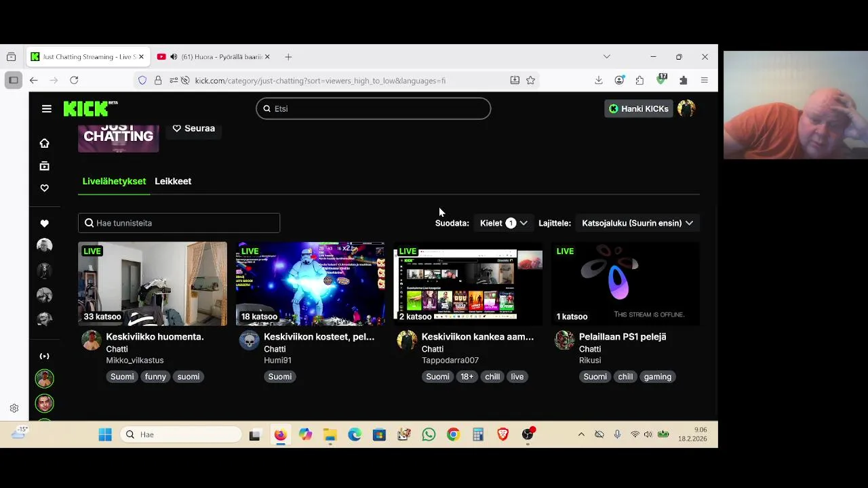The height and width of the screenshot is (488, 868).
Task: Open Firefox sidebar settings gear
Action: click(x=14, y=408)
